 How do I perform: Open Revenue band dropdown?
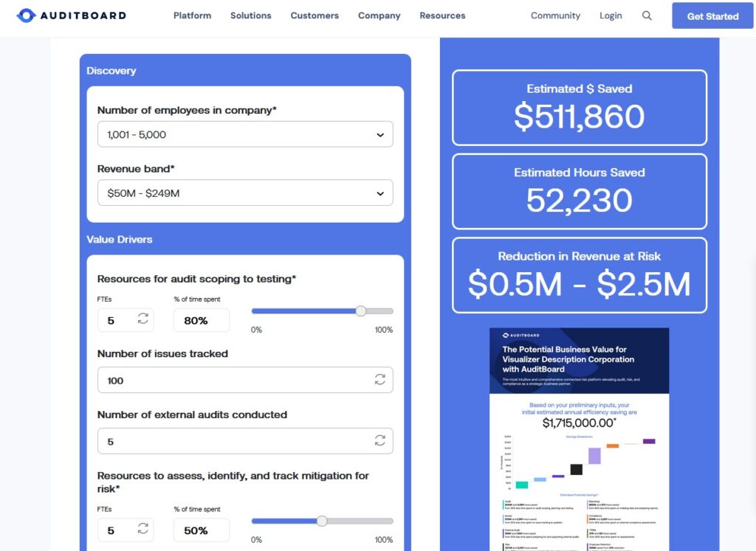(x=245, y=193)
